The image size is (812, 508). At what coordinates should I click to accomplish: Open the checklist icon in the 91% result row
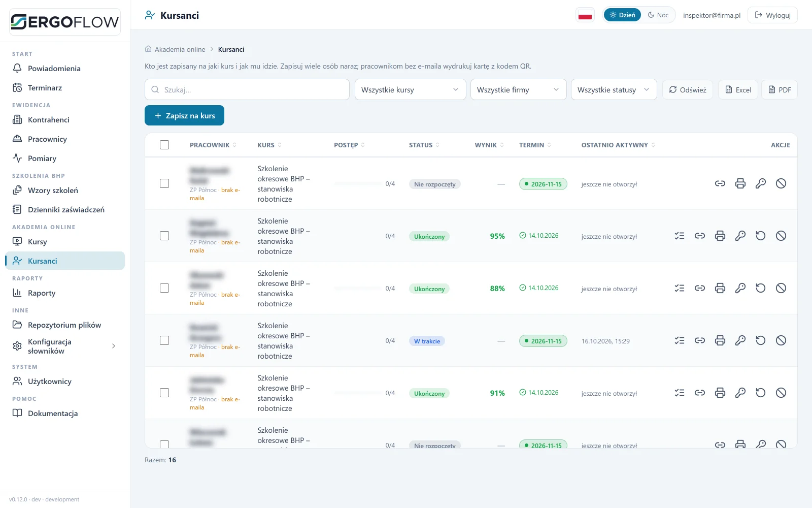click(x=679, y=393)
